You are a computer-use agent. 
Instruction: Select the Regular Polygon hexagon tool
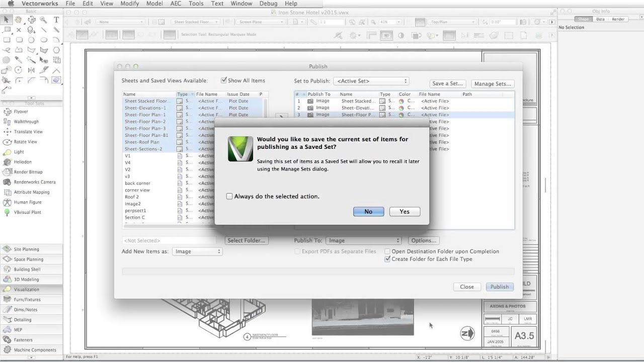56,50
